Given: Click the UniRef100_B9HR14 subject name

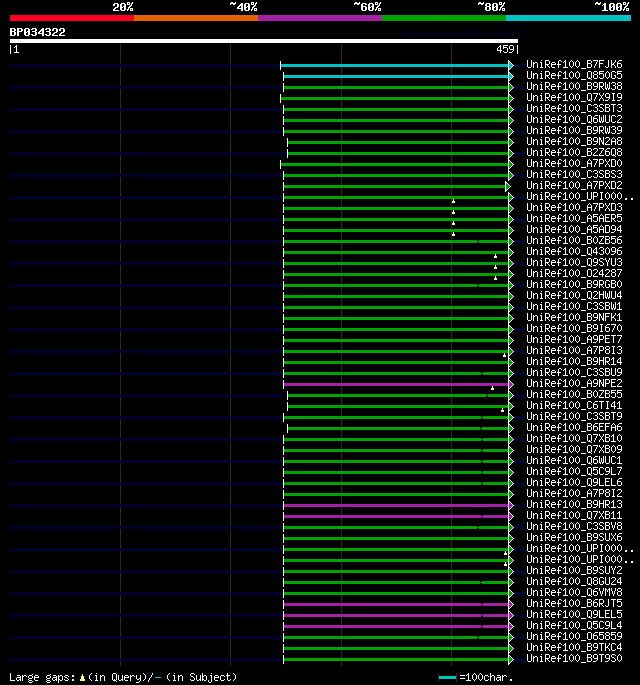Looking at the screenshot, I should (x=574, y=362).
